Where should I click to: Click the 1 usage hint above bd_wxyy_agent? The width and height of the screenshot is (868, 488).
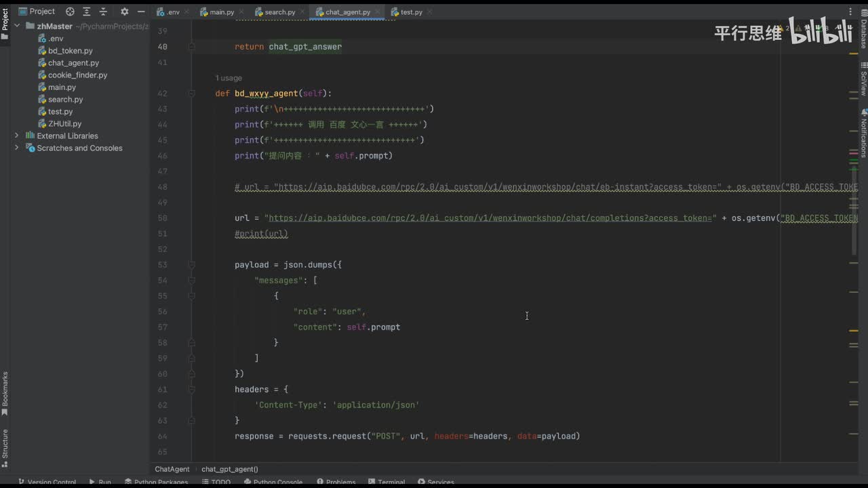coord(229,78)
